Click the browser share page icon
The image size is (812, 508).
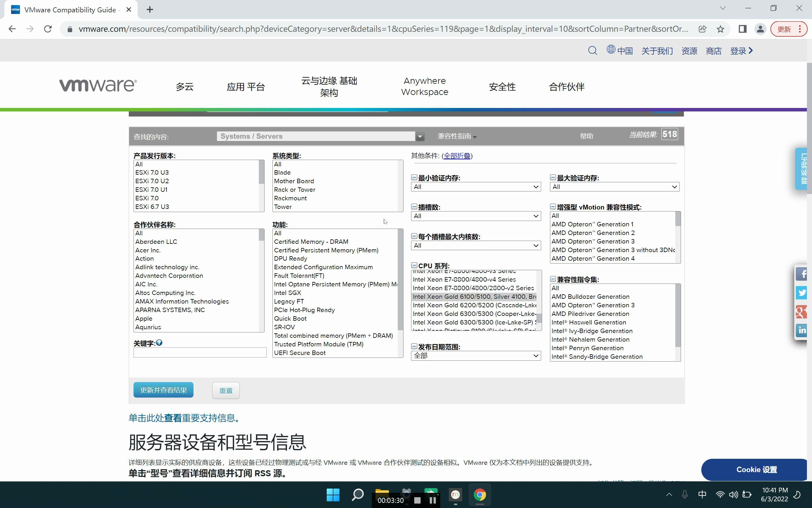click(702, 29)
